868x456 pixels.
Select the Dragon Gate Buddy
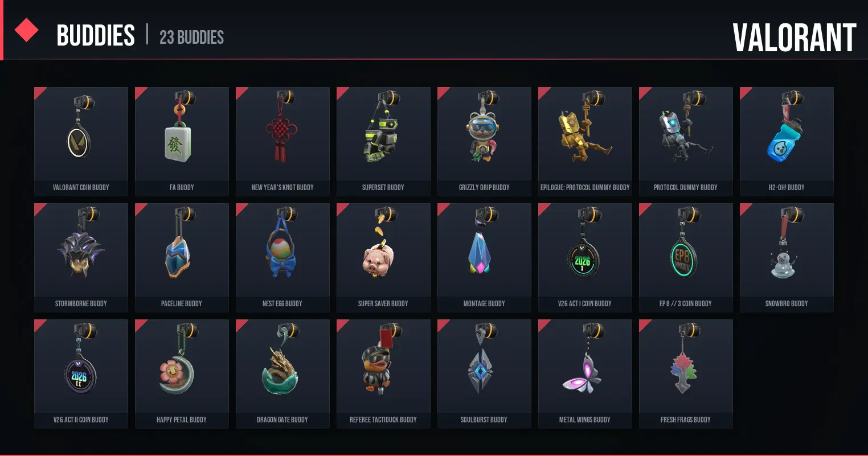tap(282, 373)
